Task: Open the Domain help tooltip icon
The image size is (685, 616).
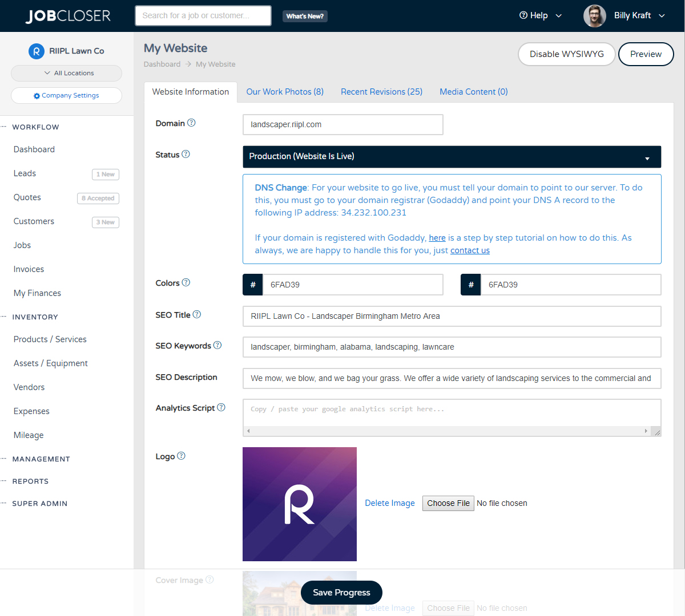Action: tap(192, 122)
